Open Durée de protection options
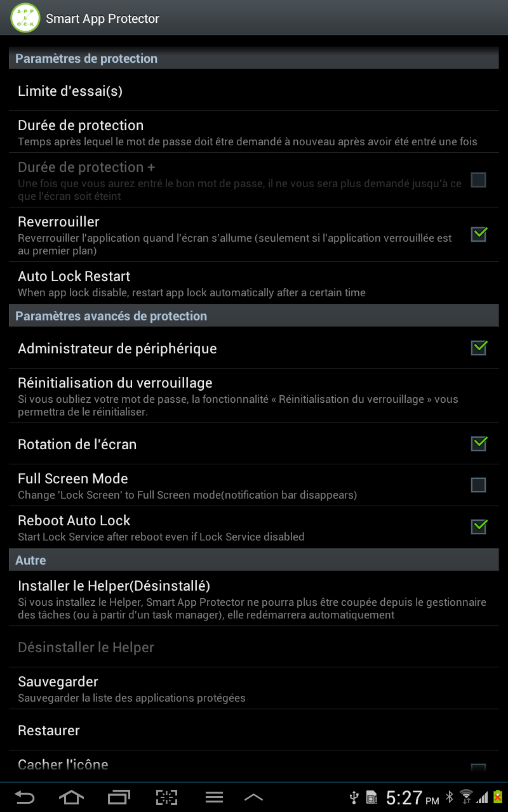Screen dimensions: 508x812 pyautogui.click(x=254, y=132)
